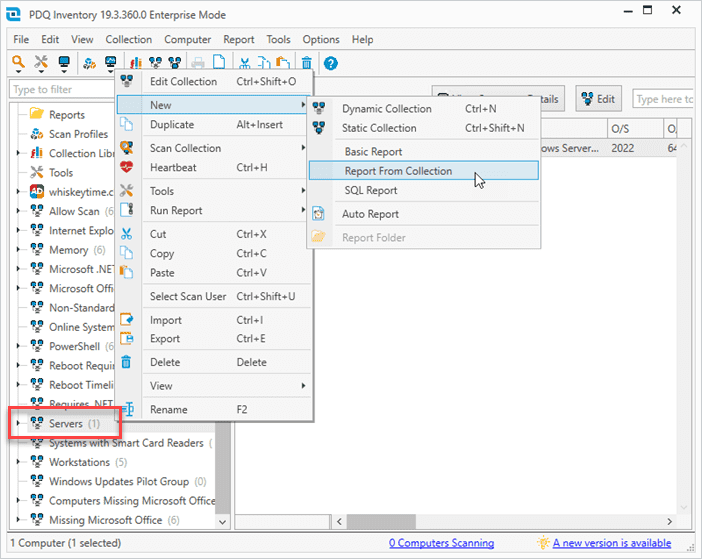Select Computers Missing Microsoft Office collection
The image size is (702, 559).
(x=132, y=500)
